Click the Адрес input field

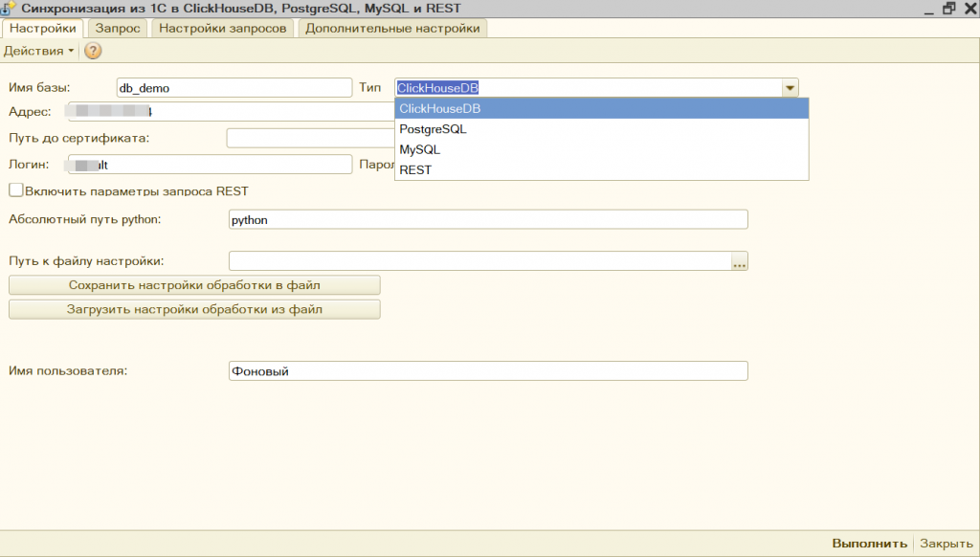232,111
